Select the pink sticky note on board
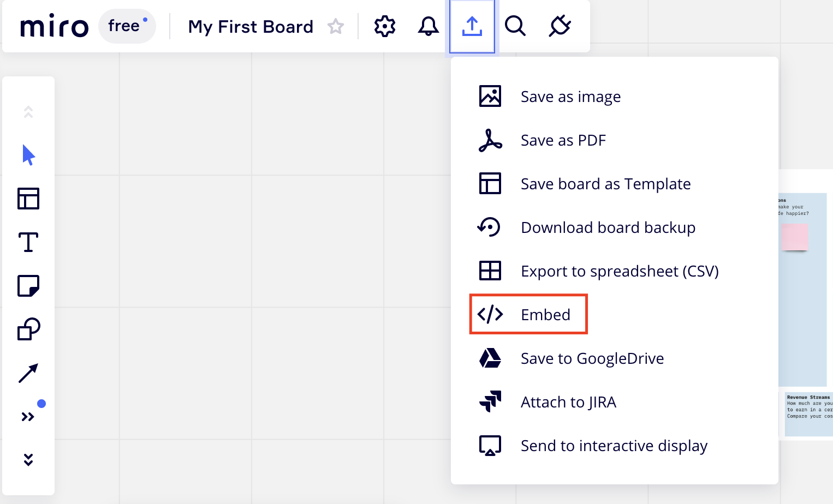833x504 pixels. tap(794, 237)
